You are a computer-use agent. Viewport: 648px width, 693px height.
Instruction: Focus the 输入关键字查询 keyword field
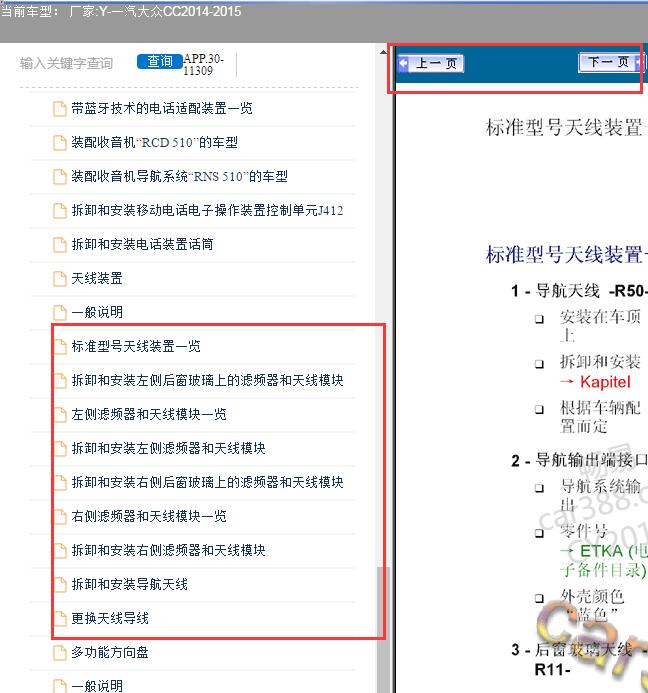click(66, 63)
